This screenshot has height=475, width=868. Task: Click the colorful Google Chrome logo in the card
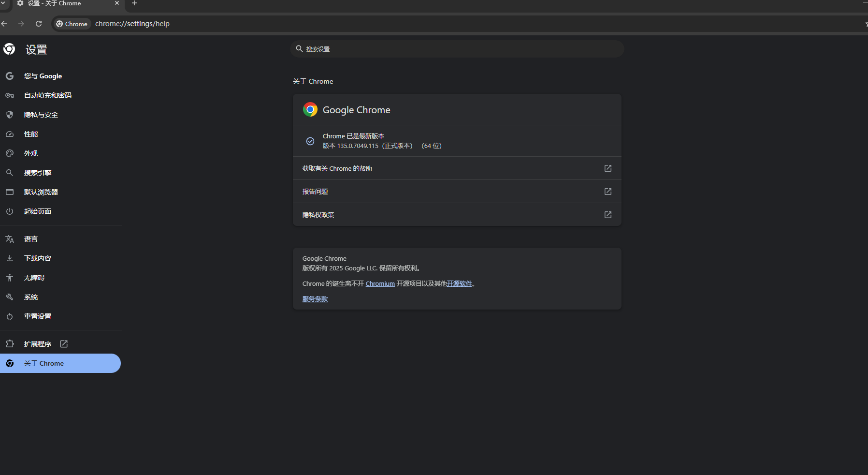[x=310, y=110]
